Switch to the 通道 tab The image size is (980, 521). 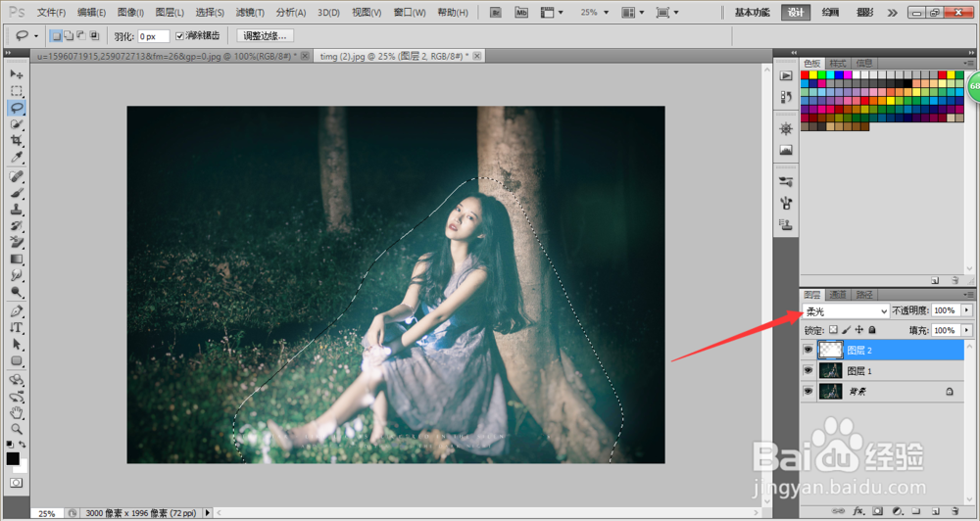click(x=838, y=295)
